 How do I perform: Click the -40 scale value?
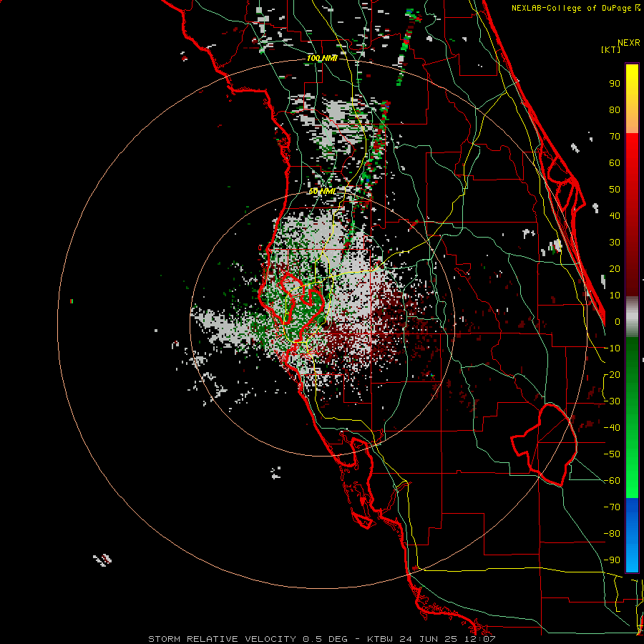(612, 428)
